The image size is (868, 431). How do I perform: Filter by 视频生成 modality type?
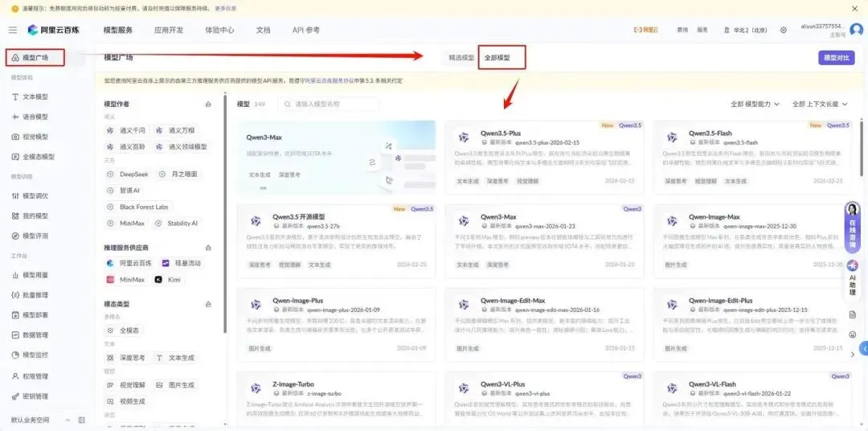127,401
